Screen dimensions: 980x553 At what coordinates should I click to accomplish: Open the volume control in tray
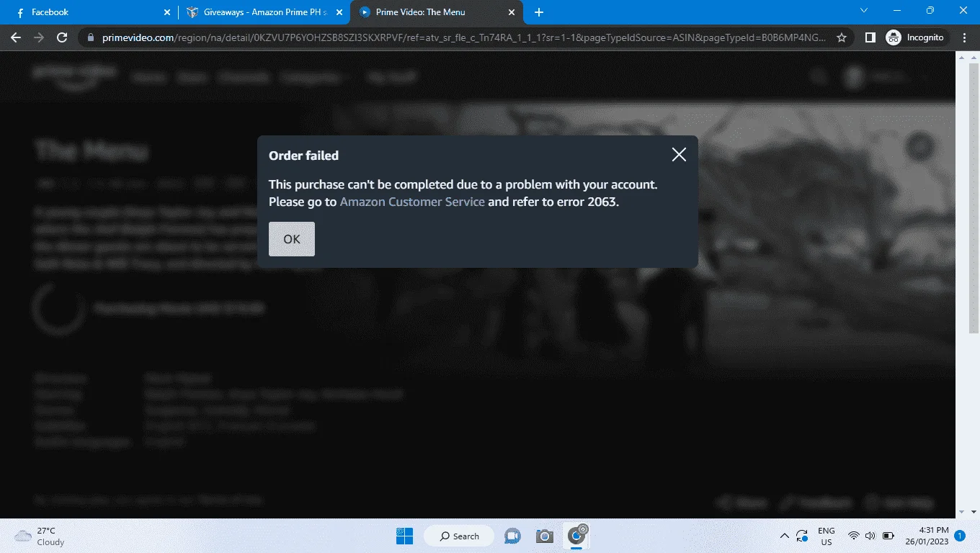coord(870,536)
